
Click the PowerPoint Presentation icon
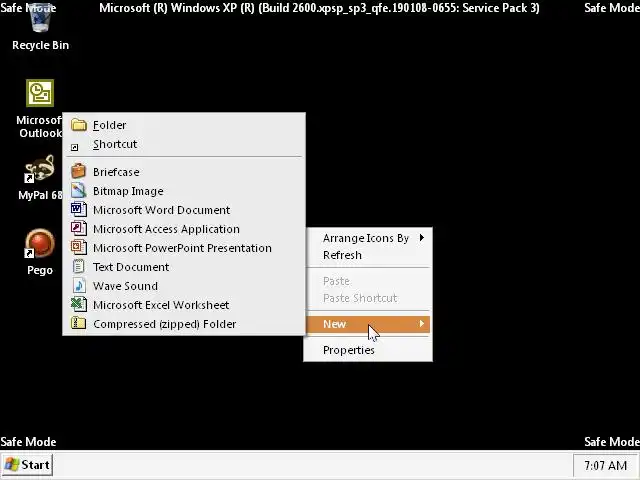pyautogui.click(x=78, y=247)
